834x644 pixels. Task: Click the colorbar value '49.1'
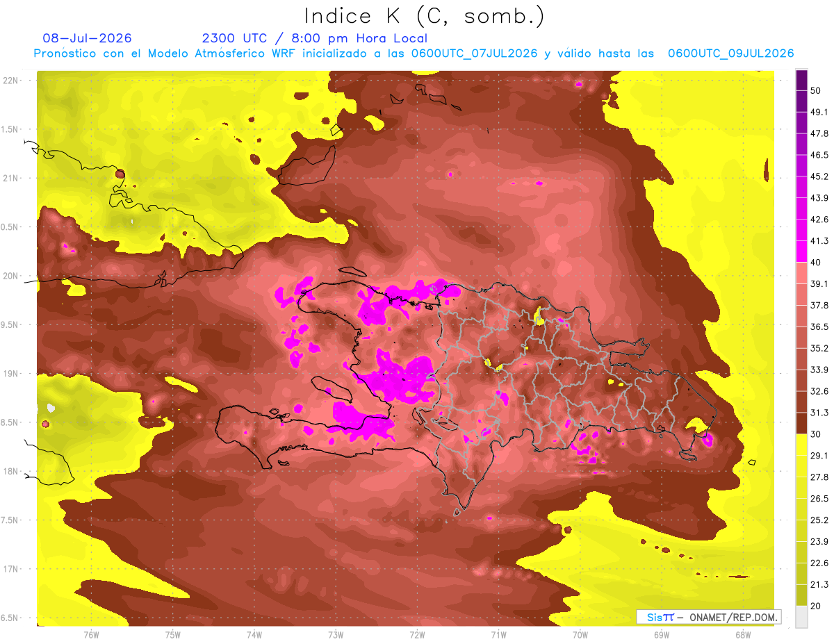819,113
